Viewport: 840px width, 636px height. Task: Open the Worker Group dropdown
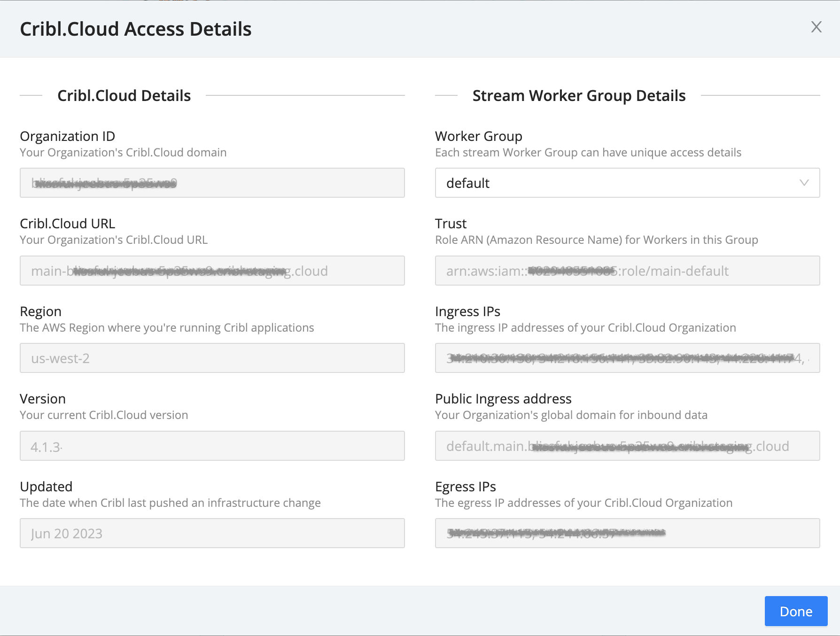pos(627,183)
